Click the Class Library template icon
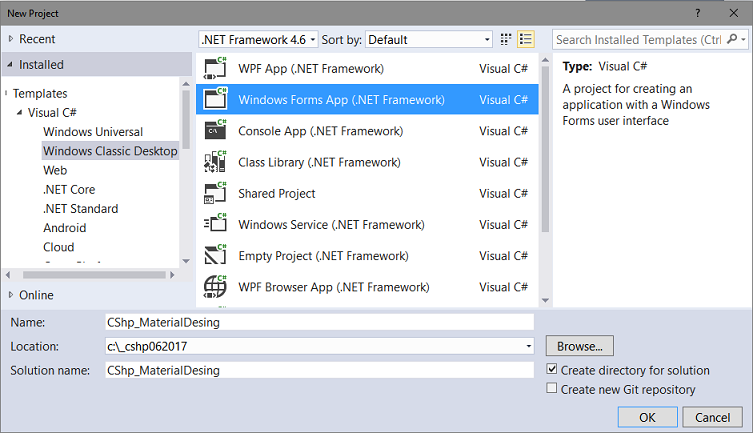The width and height of the screenshot is (753, 433). 215,161
